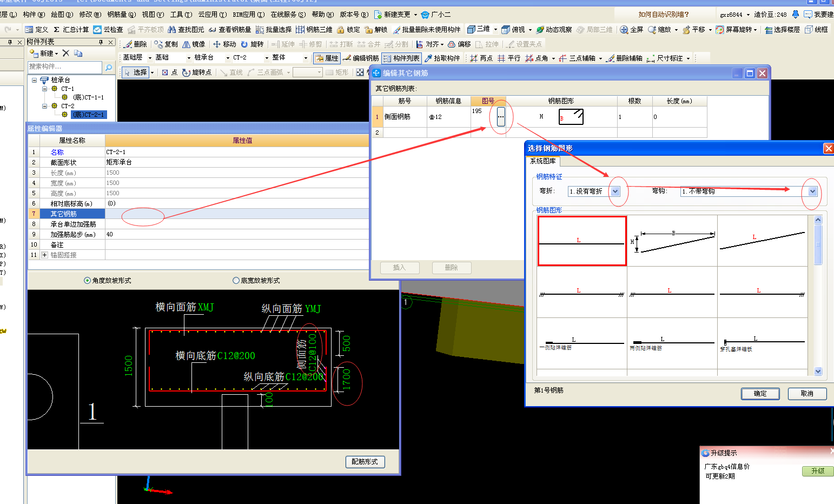Expand 新建 new component dropdown

(56, 54)
